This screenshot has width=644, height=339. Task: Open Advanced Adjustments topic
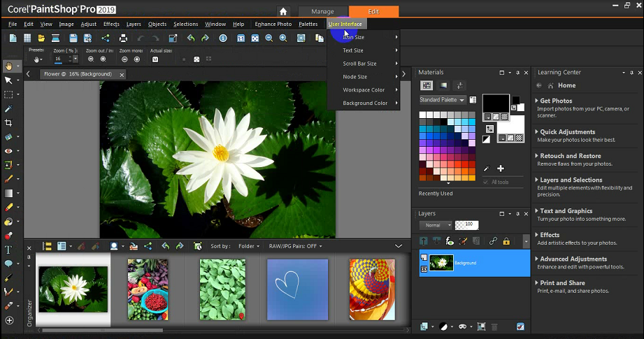coord(573,259)
